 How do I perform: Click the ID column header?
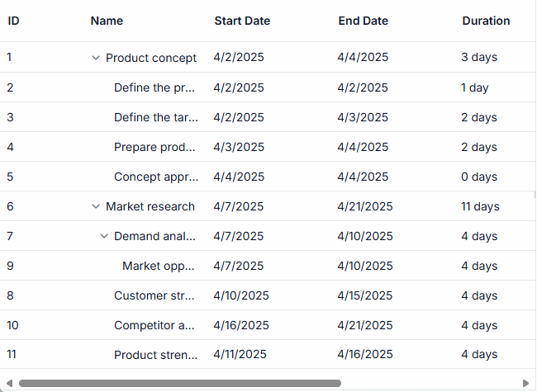coord(14,21)
